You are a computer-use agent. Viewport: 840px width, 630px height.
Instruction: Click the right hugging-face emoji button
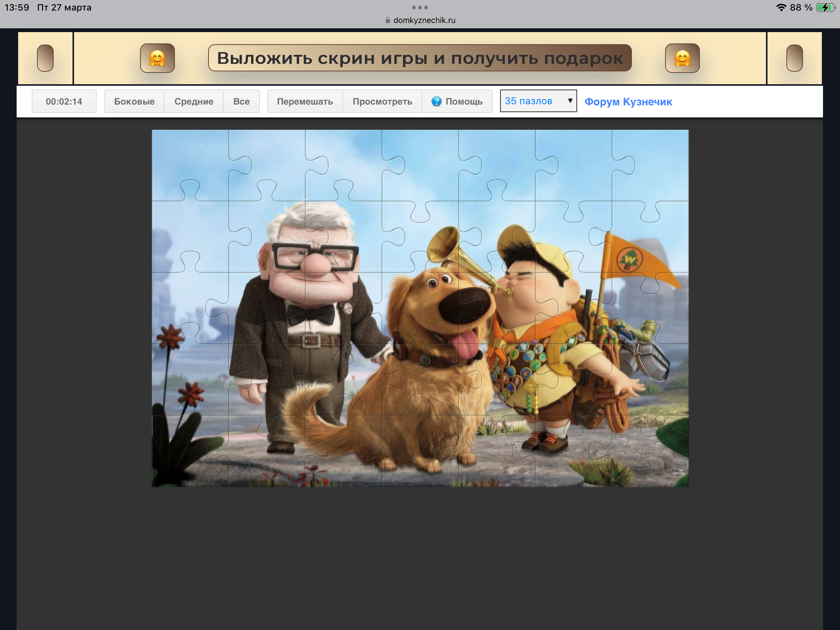[x=682, y=58]
